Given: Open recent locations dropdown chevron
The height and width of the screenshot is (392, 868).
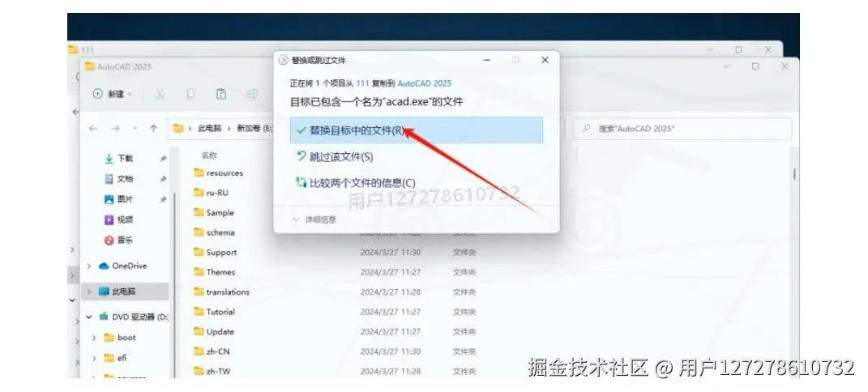Looking at the screenshot, I should pyautogui.click(x=135, y=128).
